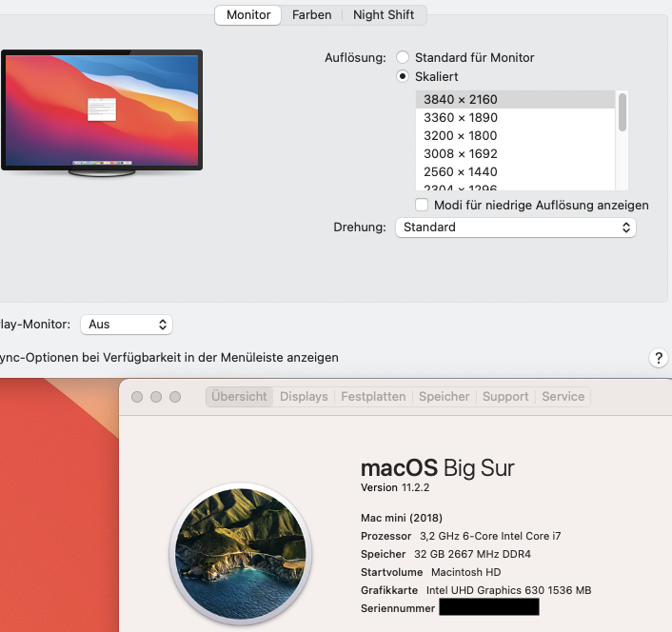The height and width of the screenshot is (632, 672).
Task: Choose resolution 3200 × 1800
Action: [515, 135]
